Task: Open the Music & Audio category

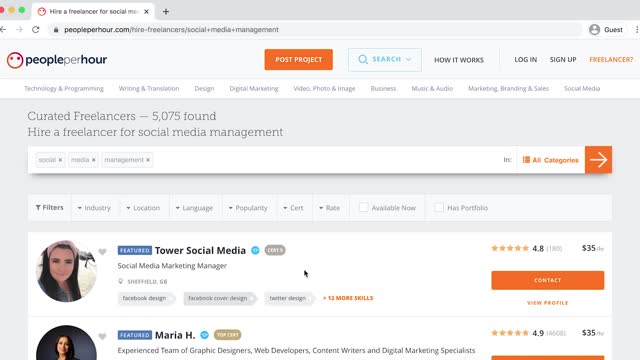Action: [432, 89]
